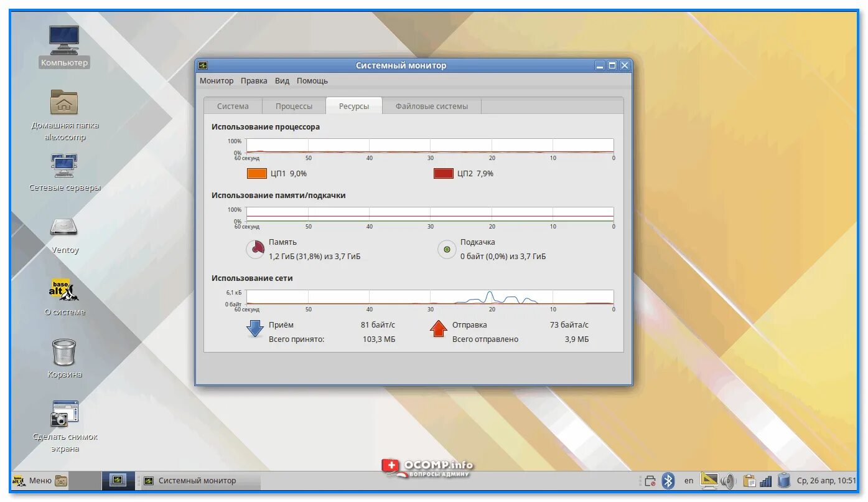Launch Сделать снимок экрана screenshot icon
This screenshot has width=868, height=502.
click(x=64, y=414)
